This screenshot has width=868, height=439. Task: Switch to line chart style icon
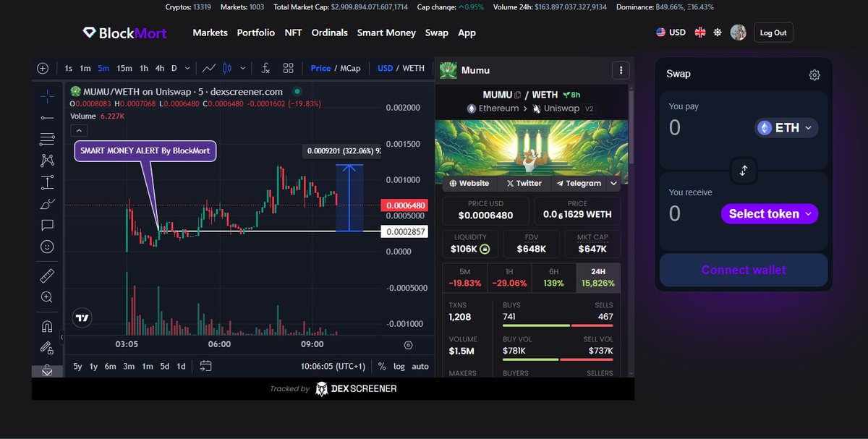[x=209, y=68]
